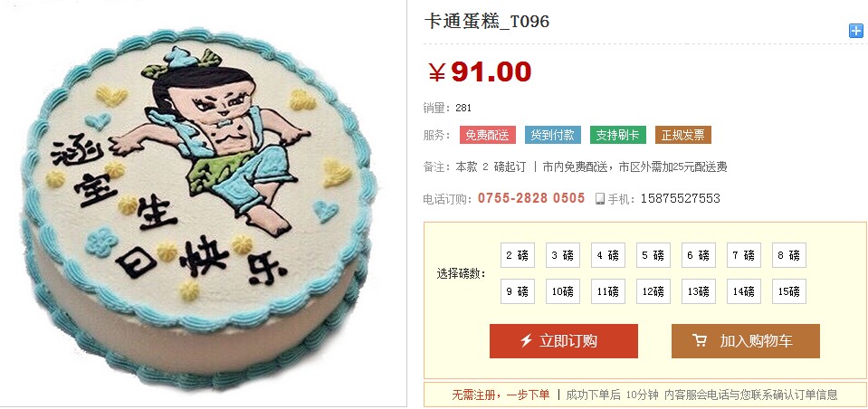This screenshot has height=409, width=868.
Task: Click the shopping cart icon on 加入购物车
Action: 700,340
